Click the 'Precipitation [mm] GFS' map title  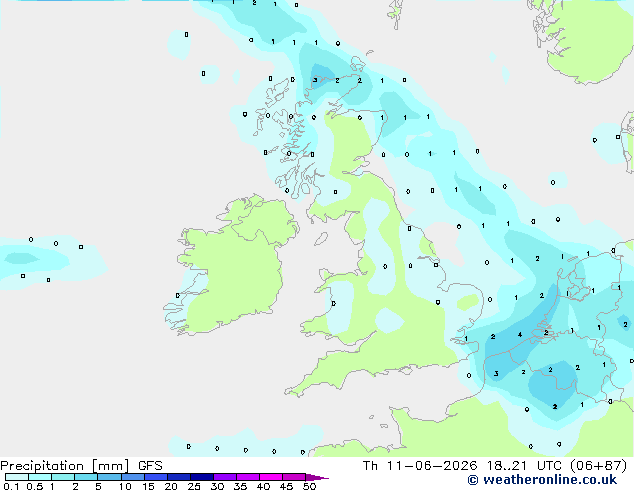point(81,466)
